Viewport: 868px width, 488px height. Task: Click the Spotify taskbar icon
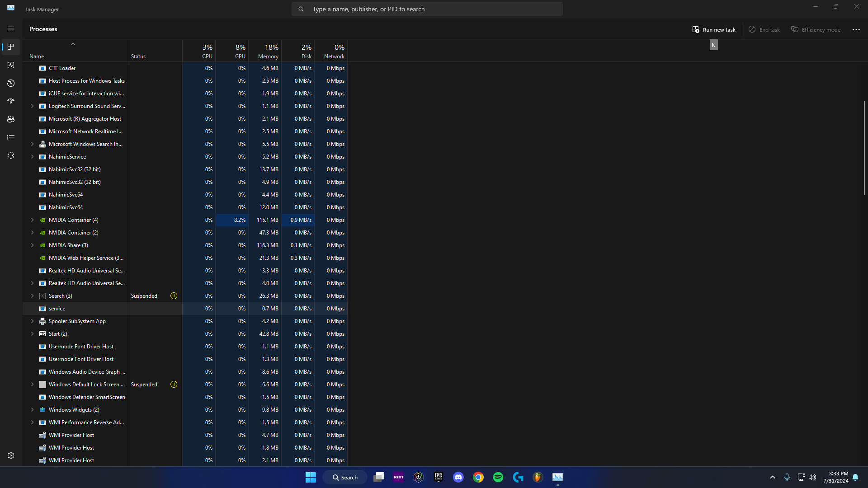[498, 477]
